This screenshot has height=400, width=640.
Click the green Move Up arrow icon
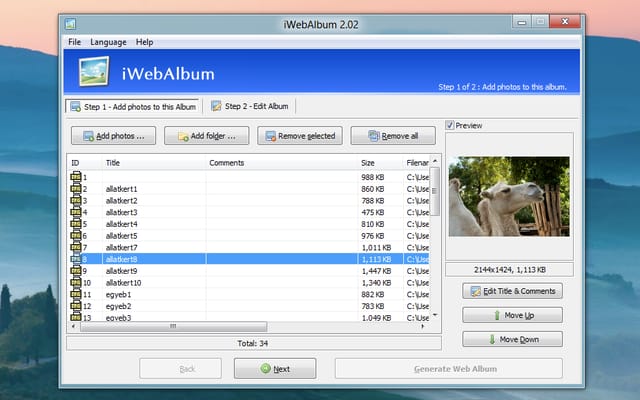497,315
